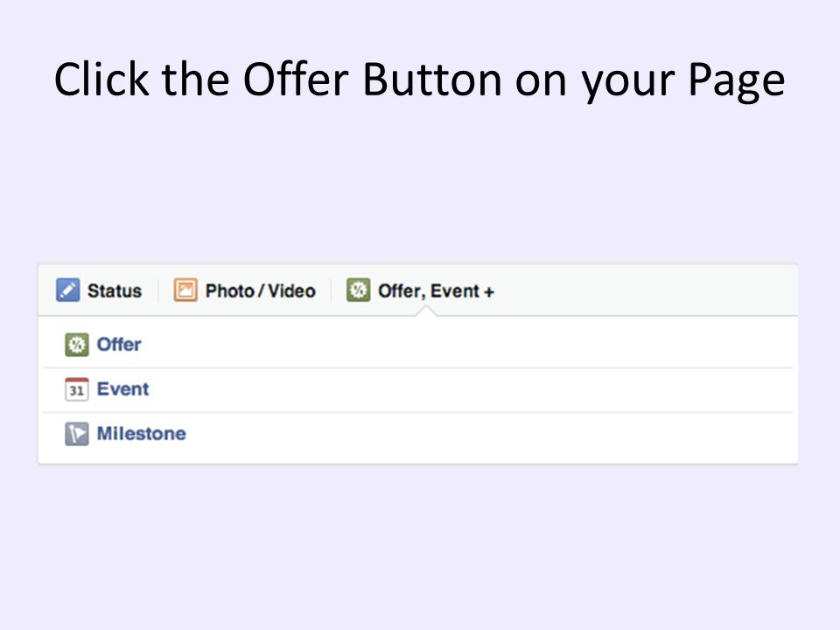Click the empty gray tab bar area after Offer, Event +

(643, 290)
